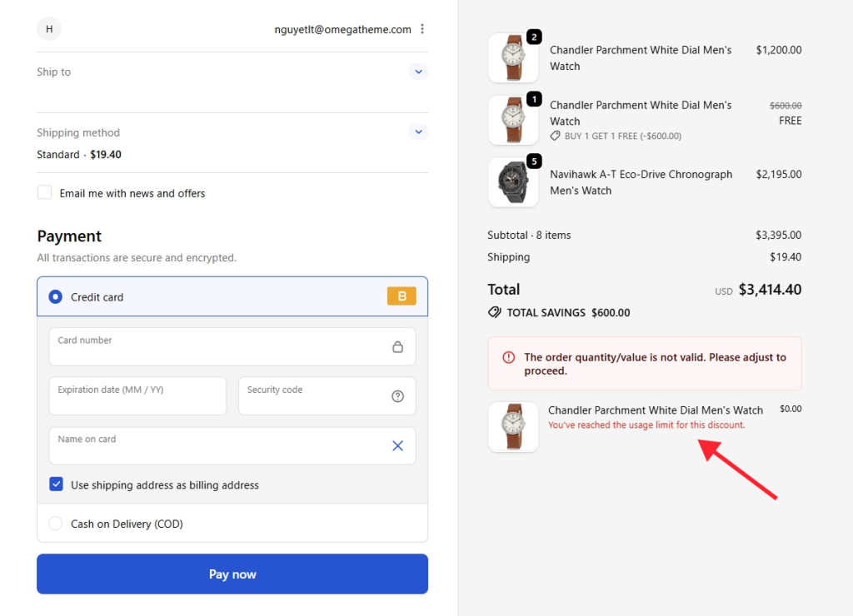Select the Cash on Delivery (COD) option
Screen dimensions: 853x616
[x=56, y=524]
